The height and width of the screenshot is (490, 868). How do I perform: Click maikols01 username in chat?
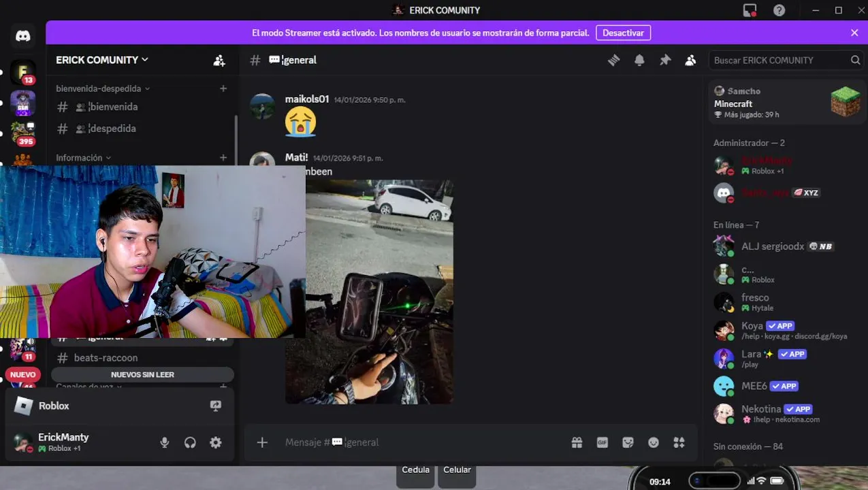pyautogui.click(x=307, y=99)
